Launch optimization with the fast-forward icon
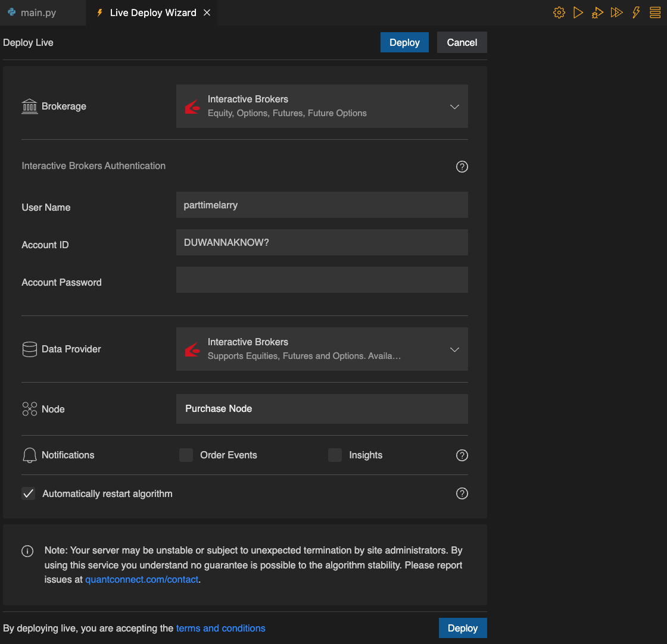Screen dimensions: 667x644 tap(616, 12)
